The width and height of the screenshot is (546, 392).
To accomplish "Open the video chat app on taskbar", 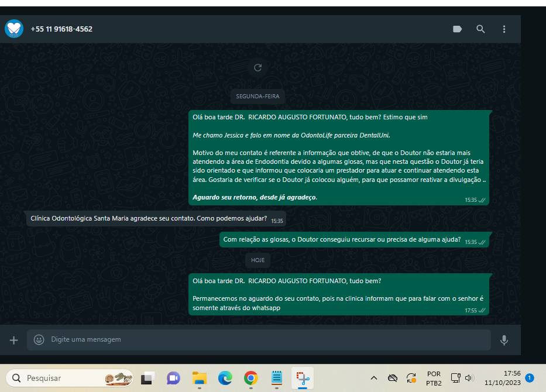I will point(173,378).
